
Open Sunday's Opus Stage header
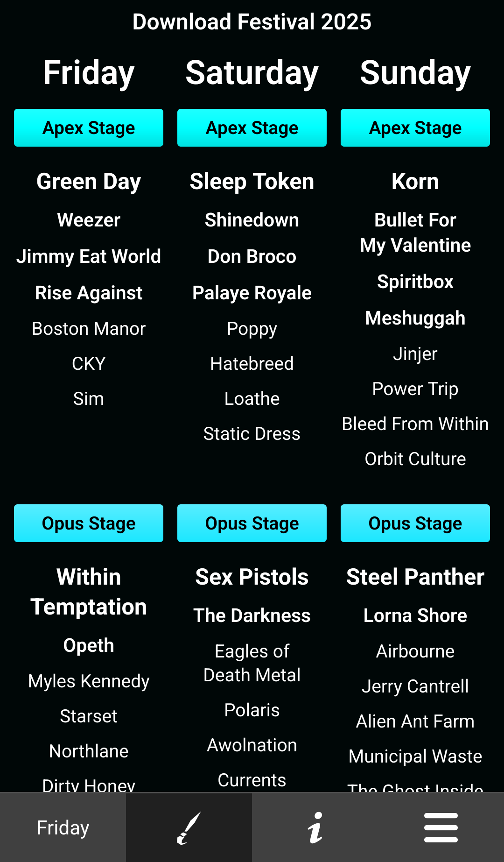coord(415,523)
